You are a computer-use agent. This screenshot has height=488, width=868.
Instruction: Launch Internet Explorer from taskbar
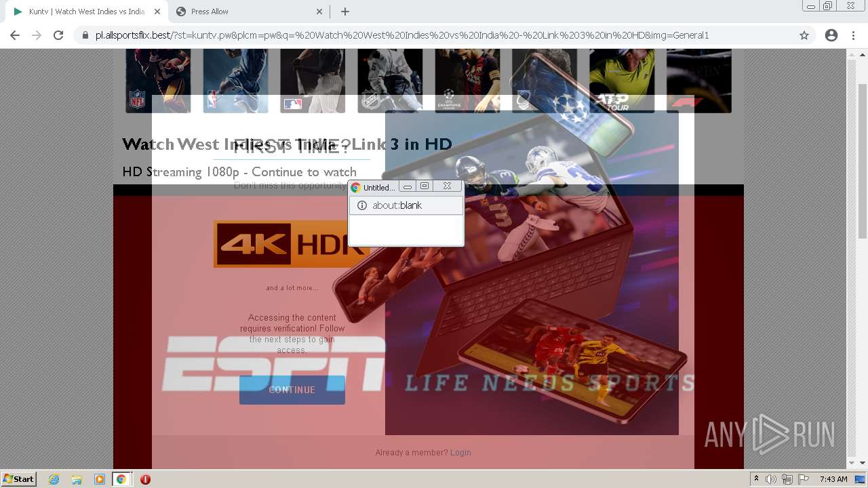click(54, 479)
